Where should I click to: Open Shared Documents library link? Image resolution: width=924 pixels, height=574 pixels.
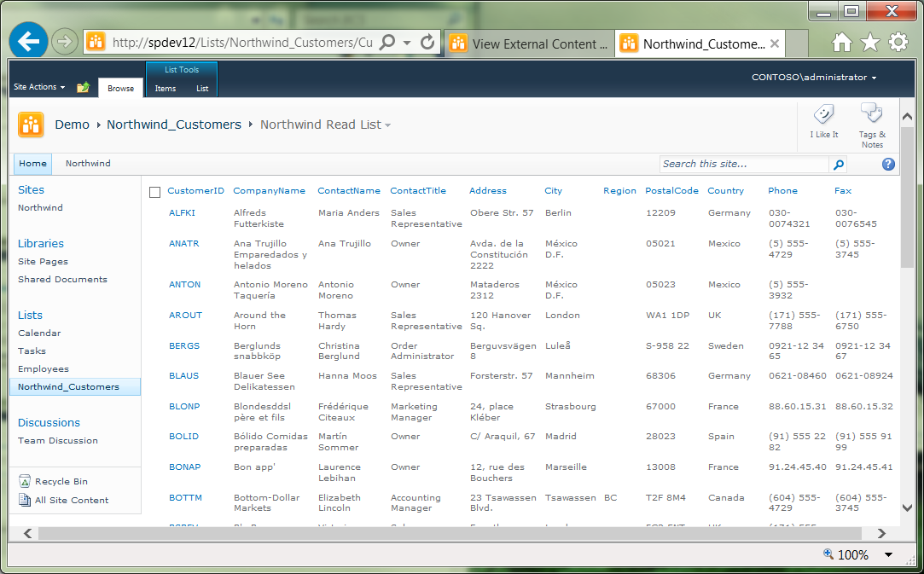(x=62, y=280)
